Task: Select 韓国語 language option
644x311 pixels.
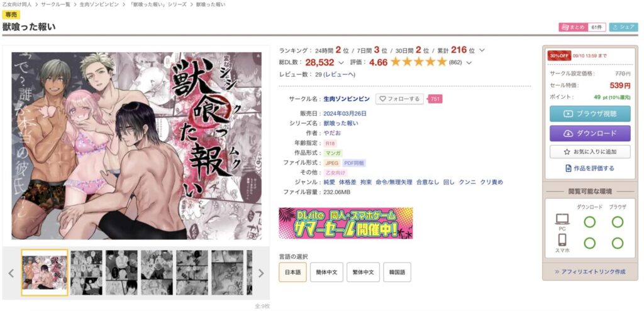Action: pyautogui.click(x=397, y=272)
